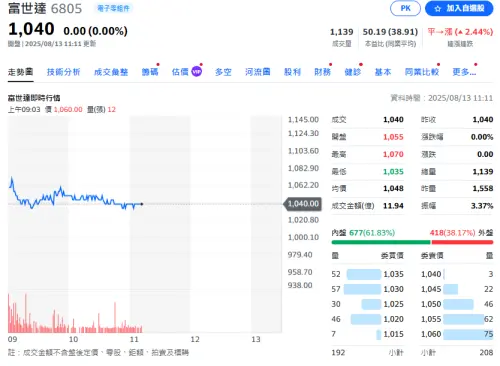Screen dimensions: 500x366
Task: Click the bid price 1,030 row
Action: [367, 289]
